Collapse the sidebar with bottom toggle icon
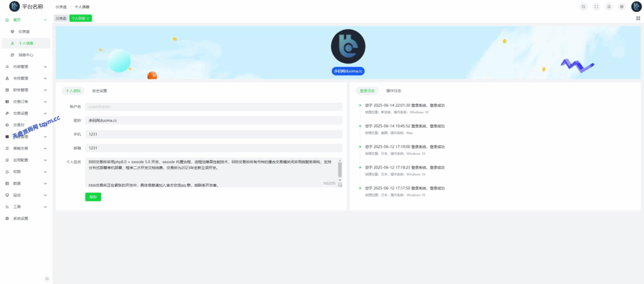Screen dimensions: 644x284 (x=47, y=279)
